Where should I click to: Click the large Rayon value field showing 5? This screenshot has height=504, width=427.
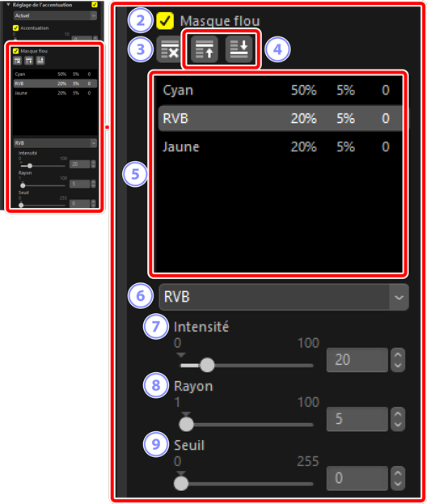(357, 419)
